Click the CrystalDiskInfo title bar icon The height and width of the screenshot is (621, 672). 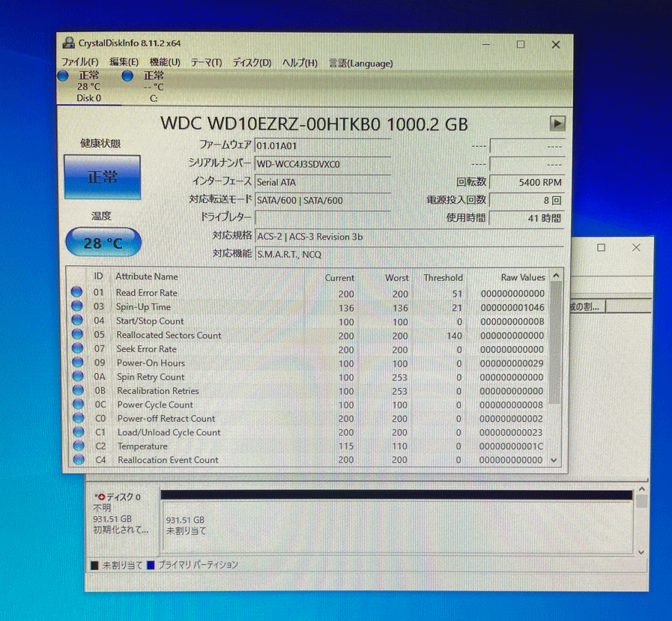pyautogui.click(x=68, y=43)
